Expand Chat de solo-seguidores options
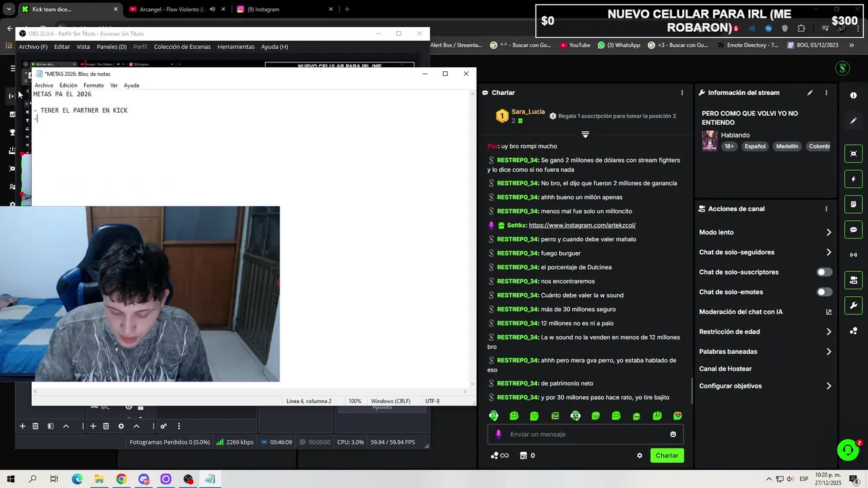Viewport: 868px width, 488px height. [829, 252]
